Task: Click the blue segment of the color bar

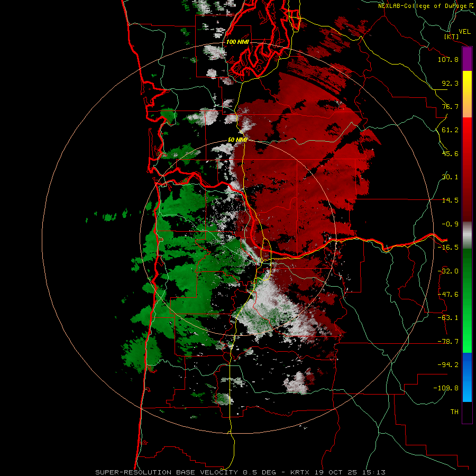Action: click(467, 377)
